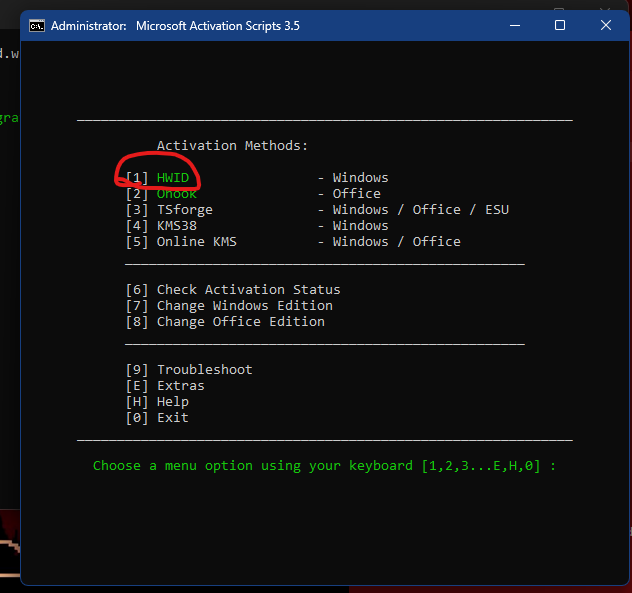
Task: Choose the KMS38 menu entry
Action: [x=161, y=226]
